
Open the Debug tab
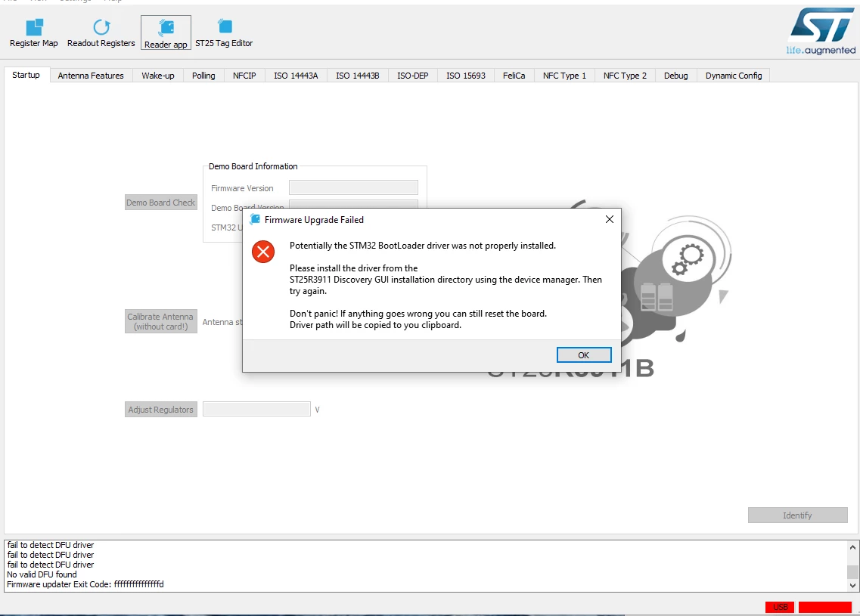pyautogui.click(x=675, y=76)
